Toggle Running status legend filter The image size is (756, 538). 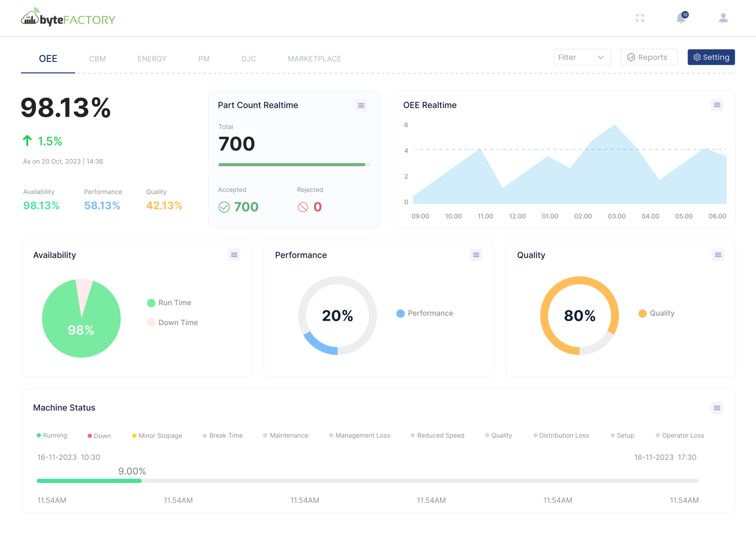coord(52,436)
